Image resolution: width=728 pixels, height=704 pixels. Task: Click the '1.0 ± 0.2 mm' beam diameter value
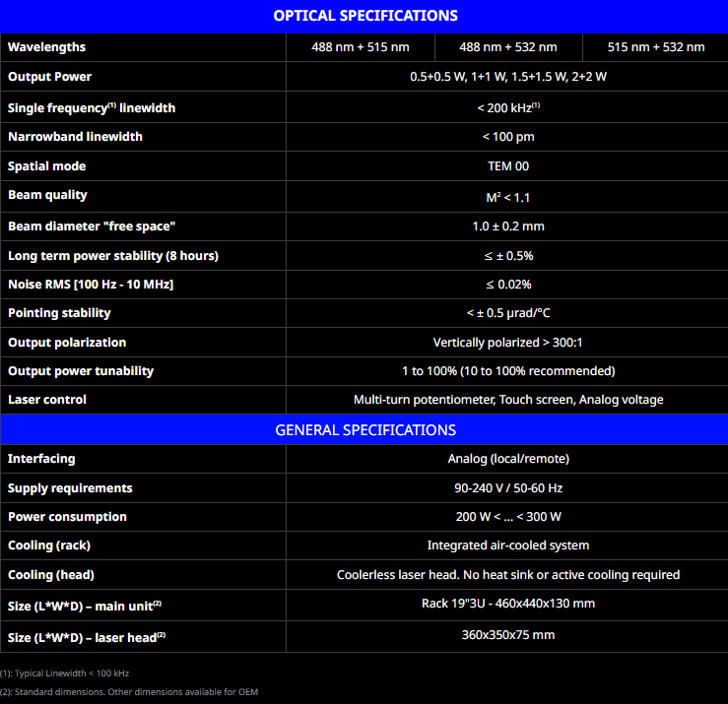pos(508,226)
